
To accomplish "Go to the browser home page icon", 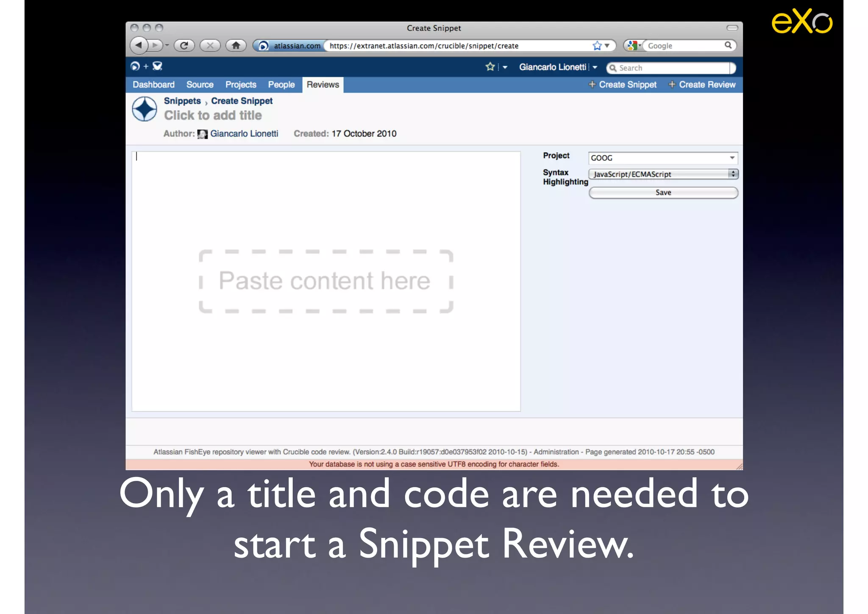I will coord(236,45).
